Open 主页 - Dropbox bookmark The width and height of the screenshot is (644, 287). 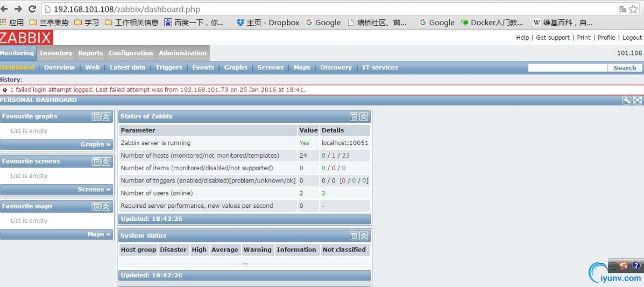click(268, 23)
